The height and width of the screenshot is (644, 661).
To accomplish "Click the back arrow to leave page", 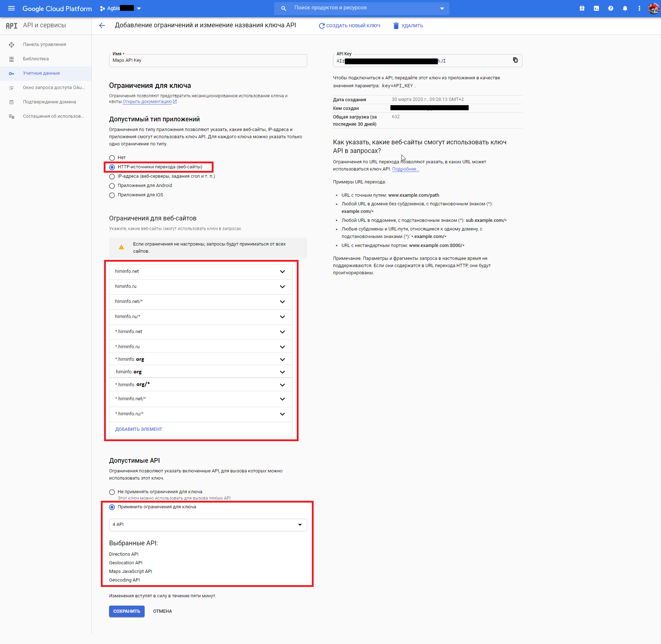I will [102, 25].
